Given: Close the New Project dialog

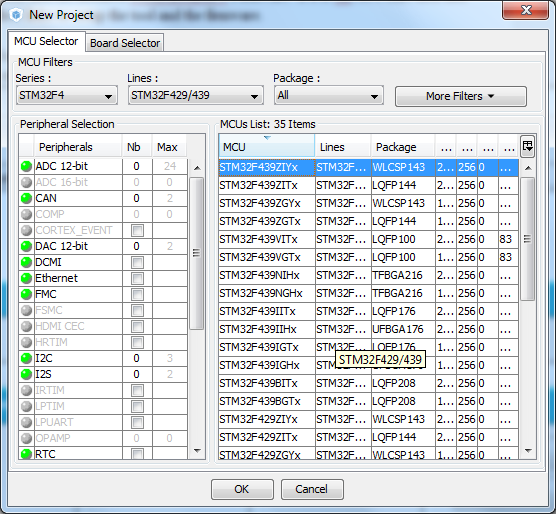Looking at the screenshot, I should click(x=526, y=11).
